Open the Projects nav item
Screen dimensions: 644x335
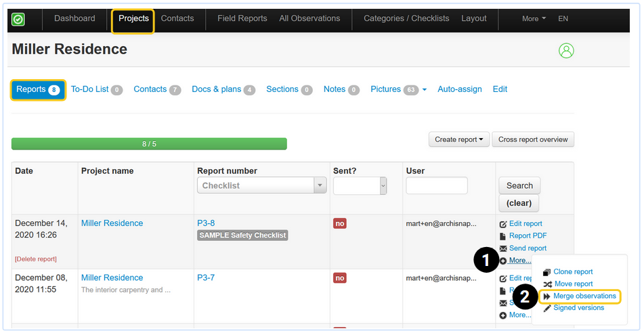pos(133,18)
